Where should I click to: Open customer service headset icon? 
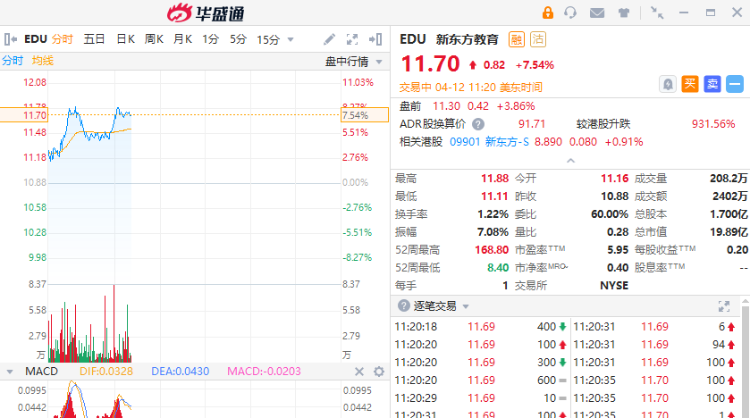pyautogui.click(x=571, y=13)
